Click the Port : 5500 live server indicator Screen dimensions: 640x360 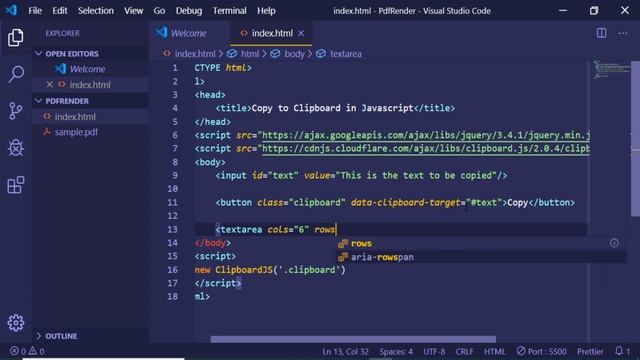pos(541,351)
